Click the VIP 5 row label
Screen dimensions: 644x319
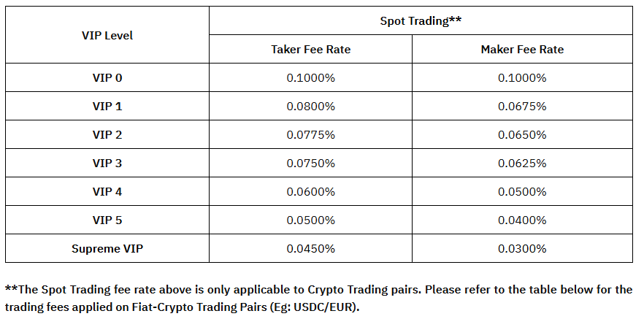click(107, 220)
